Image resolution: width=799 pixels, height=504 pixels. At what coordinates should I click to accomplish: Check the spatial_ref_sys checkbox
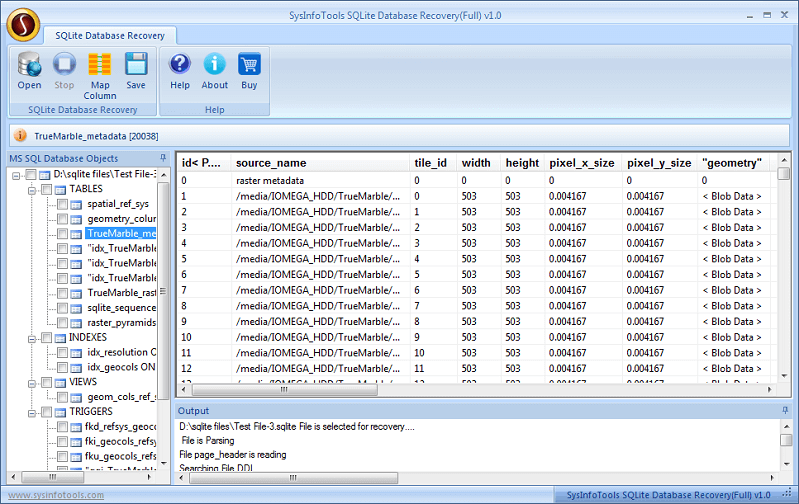coord(62,204)
